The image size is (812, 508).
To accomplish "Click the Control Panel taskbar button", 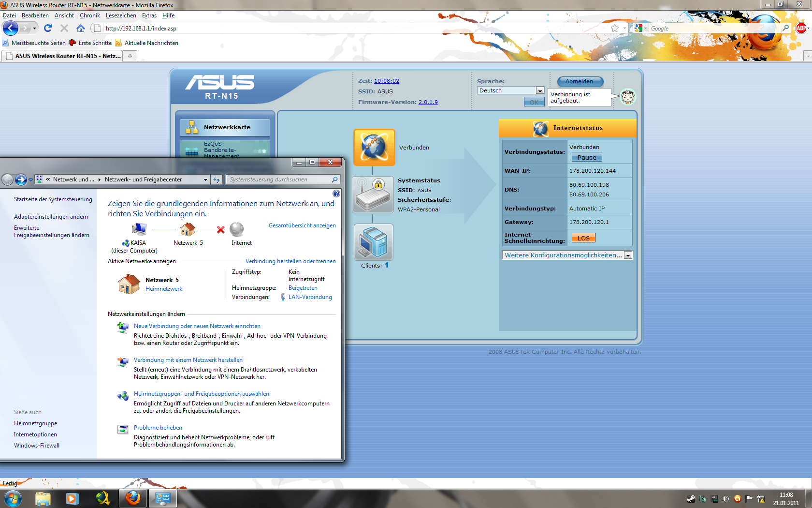I will click(162, 498).
